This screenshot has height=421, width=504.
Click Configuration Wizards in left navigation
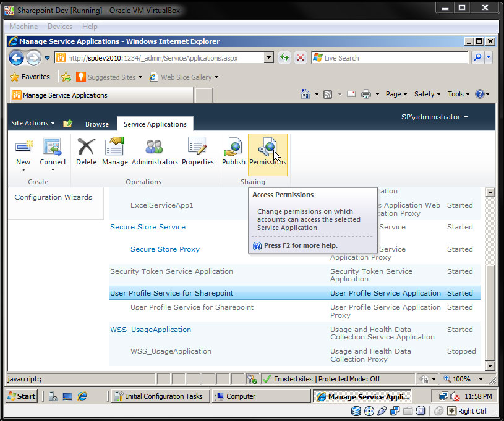(53, 197)
